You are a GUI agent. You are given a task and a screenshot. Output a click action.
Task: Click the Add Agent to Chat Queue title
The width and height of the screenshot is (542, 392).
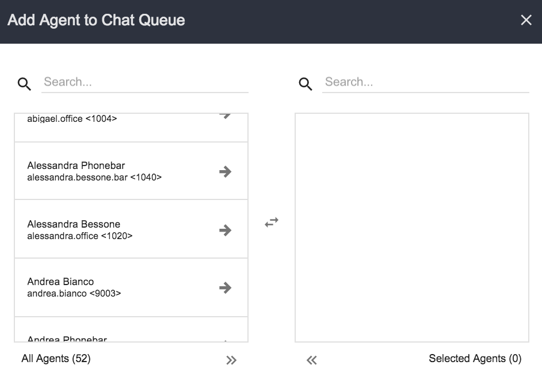tap(96, 20)
